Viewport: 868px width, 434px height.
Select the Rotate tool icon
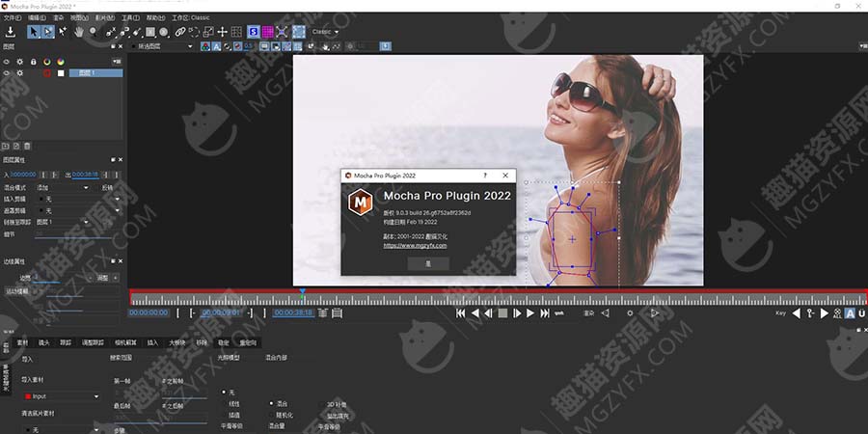194,32
